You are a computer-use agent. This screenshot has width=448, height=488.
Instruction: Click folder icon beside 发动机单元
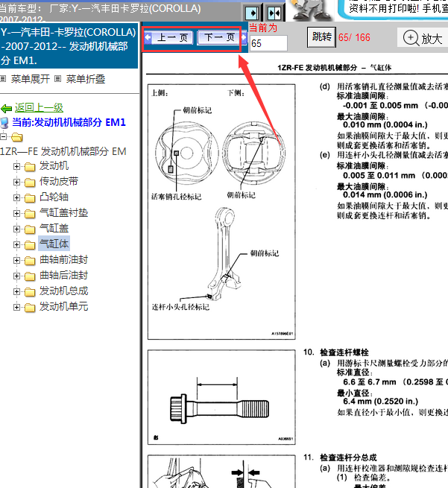30,308
